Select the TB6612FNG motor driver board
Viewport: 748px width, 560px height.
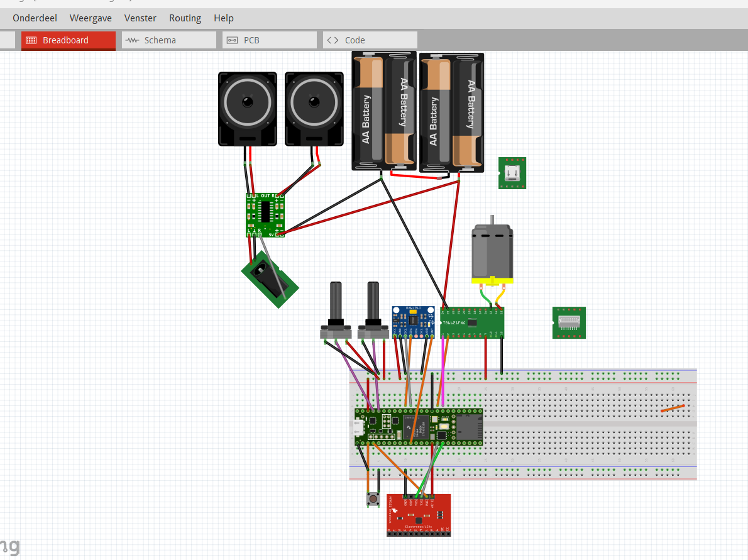point(472,322)
